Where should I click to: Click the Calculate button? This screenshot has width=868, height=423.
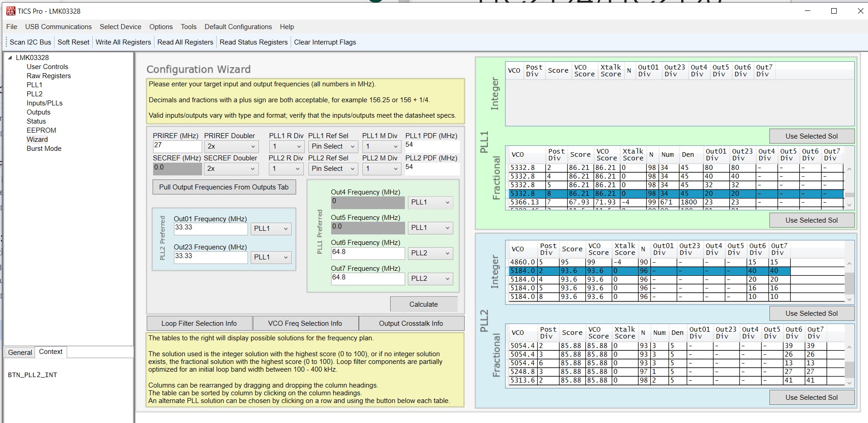point(424,304)
